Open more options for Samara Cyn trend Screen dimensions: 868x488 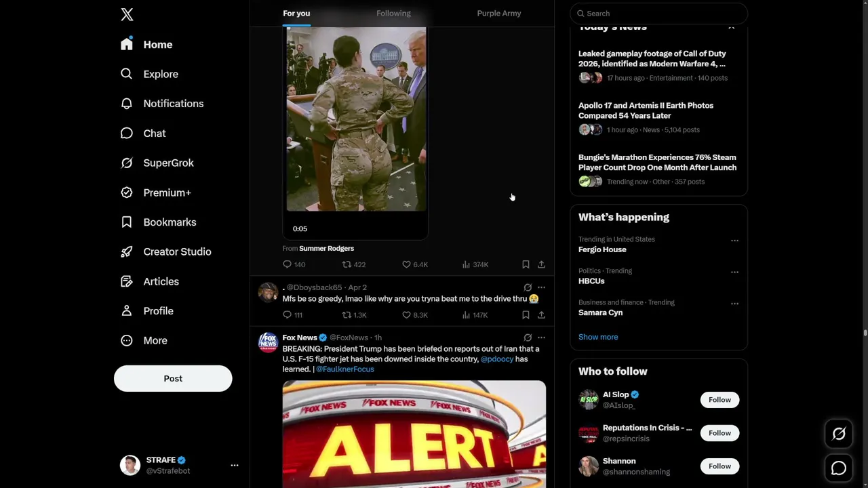point(734,304)
